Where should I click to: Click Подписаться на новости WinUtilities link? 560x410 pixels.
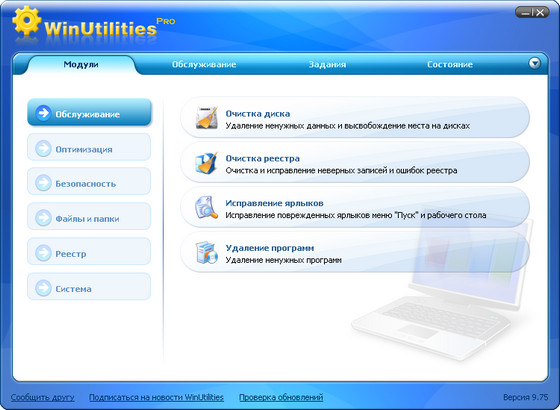click(156, 397)
